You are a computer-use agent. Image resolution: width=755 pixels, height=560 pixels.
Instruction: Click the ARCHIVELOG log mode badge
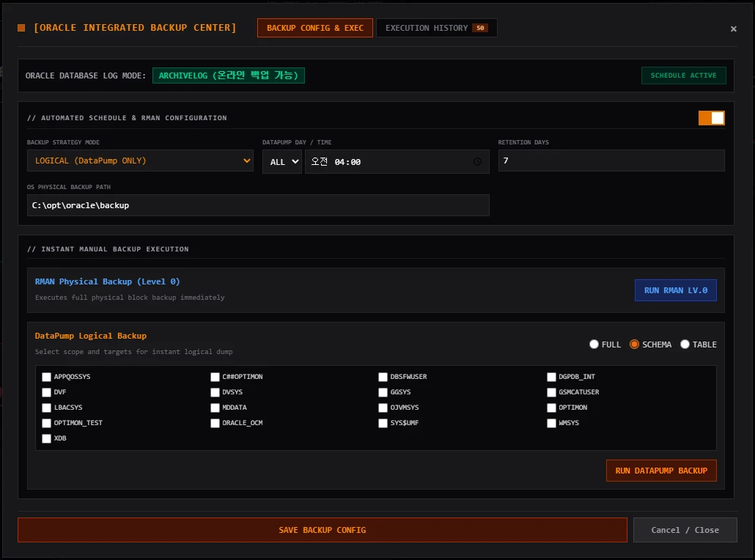pyautogui.click(x=229, y=75)
